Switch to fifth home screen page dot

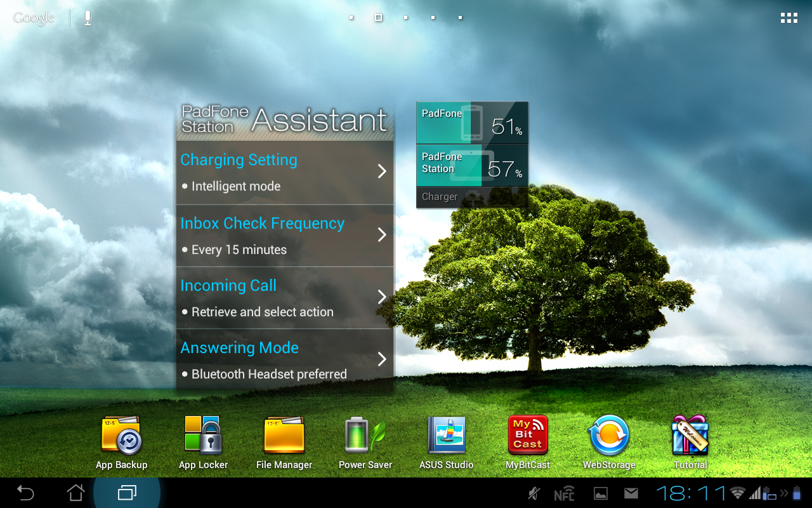[x=460, y=18]
